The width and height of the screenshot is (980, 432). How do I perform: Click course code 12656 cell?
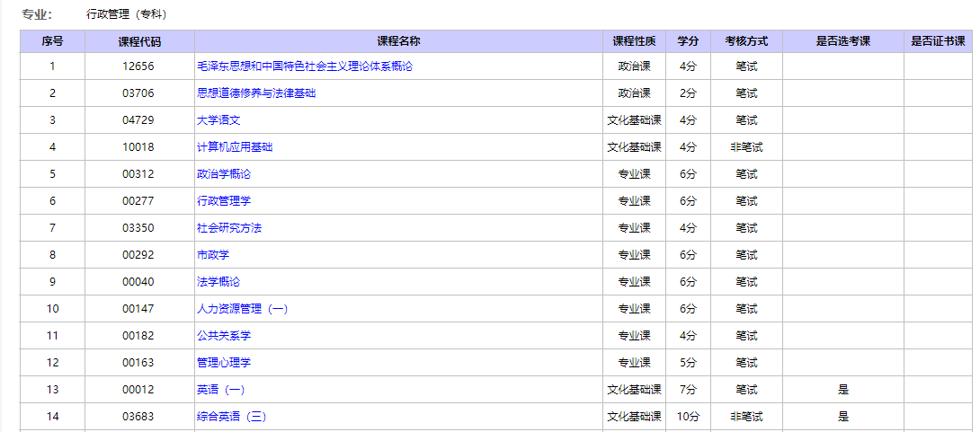[x=139, y=66]
